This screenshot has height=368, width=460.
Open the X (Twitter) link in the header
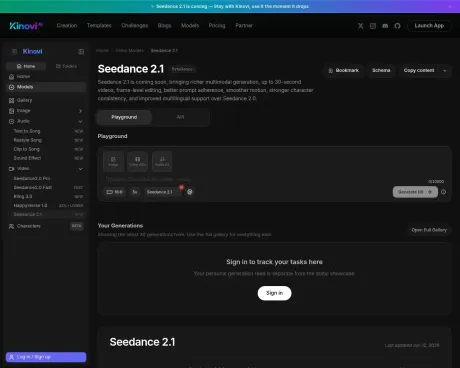coord(360,26)
